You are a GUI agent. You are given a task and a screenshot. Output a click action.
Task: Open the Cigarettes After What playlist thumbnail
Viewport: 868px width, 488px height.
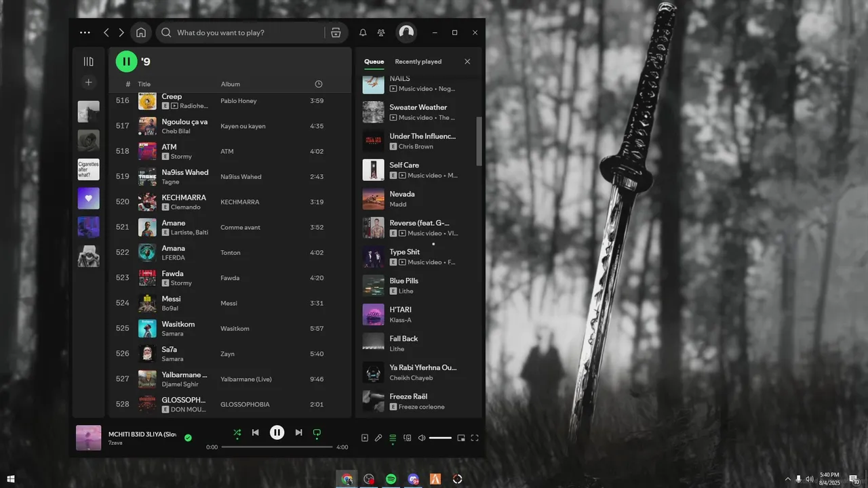88,169
